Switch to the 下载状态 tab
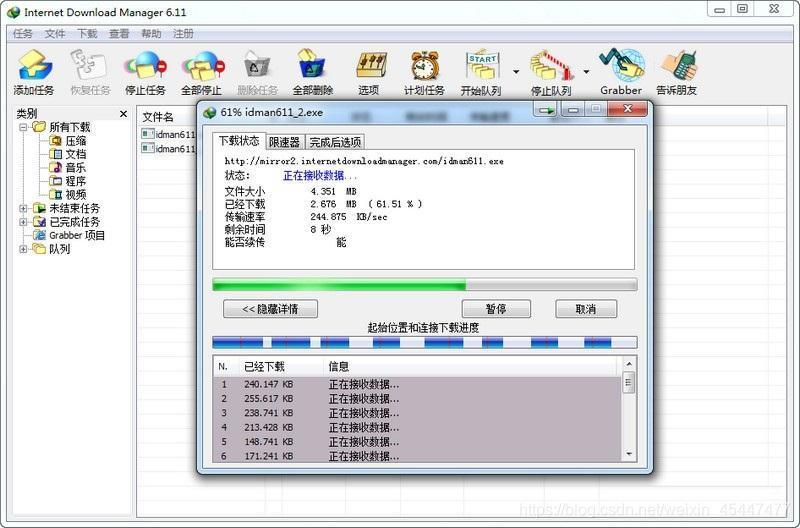The width and height of the screenshot is (800, 528). [x=239, y=141]
